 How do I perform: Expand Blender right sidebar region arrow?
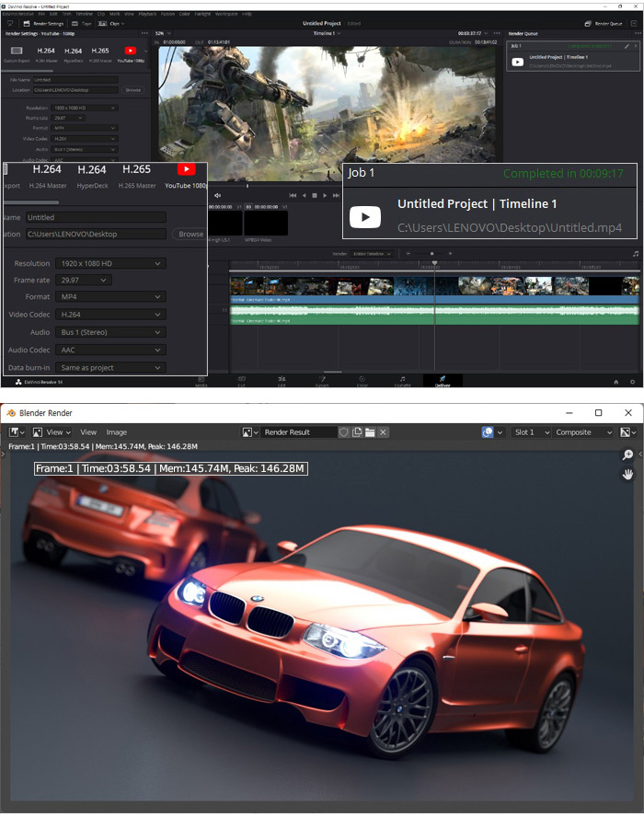(641, 455)
